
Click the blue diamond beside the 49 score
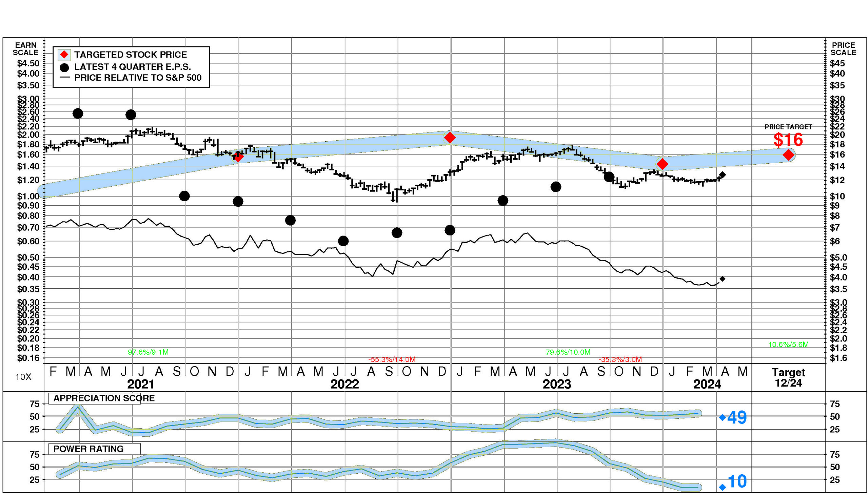723,417
